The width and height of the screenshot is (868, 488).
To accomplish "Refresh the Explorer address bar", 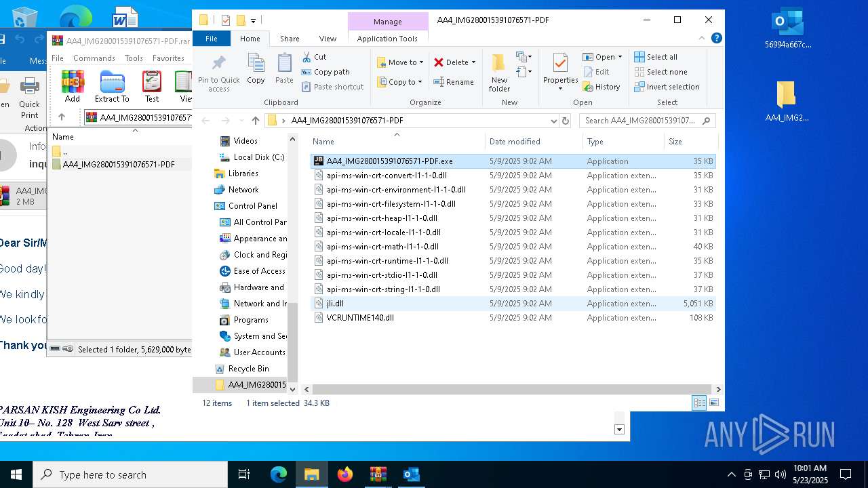I will point(566,121).
